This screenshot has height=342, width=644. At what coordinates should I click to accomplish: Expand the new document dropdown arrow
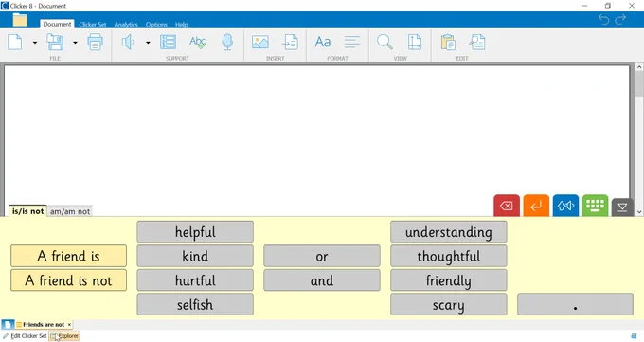coord(35,43)
